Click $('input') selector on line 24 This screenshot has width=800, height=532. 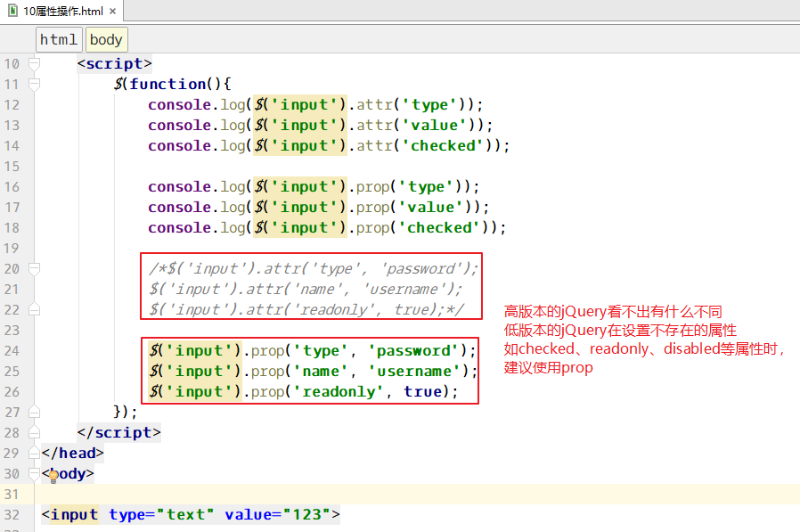[194, 351]
